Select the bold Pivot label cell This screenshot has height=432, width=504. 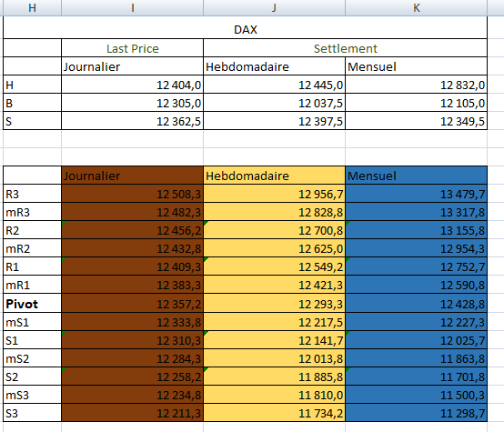click(32, 303)
